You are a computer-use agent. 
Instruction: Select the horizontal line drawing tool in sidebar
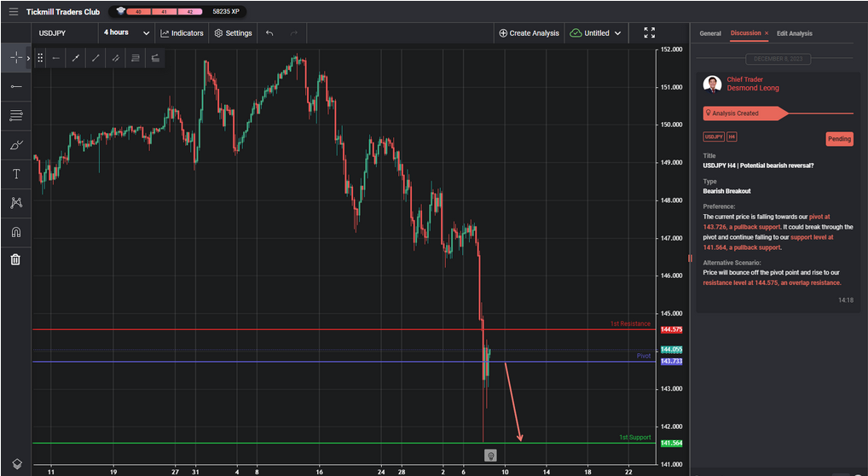(x=16, y=86)
